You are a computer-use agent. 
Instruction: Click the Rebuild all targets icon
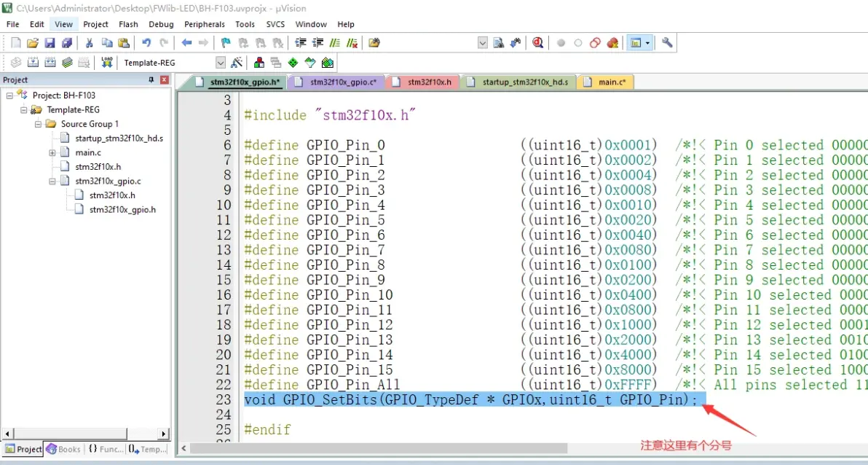(50, 63)
